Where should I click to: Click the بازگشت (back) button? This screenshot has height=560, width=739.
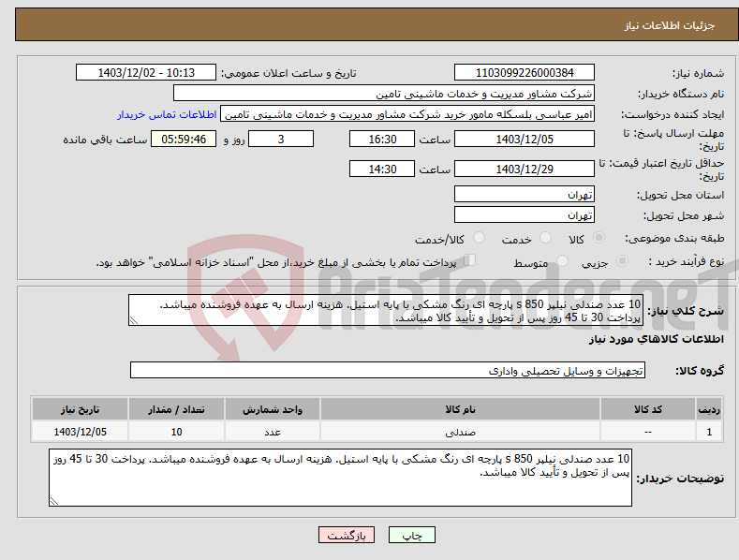pyautogui.click(x=347, y=535)
